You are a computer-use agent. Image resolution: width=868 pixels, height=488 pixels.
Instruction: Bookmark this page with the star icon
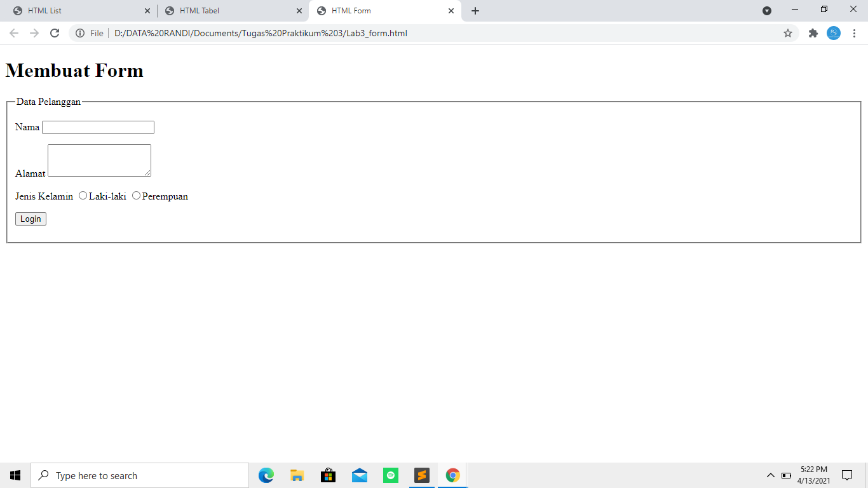pos(788,32)
